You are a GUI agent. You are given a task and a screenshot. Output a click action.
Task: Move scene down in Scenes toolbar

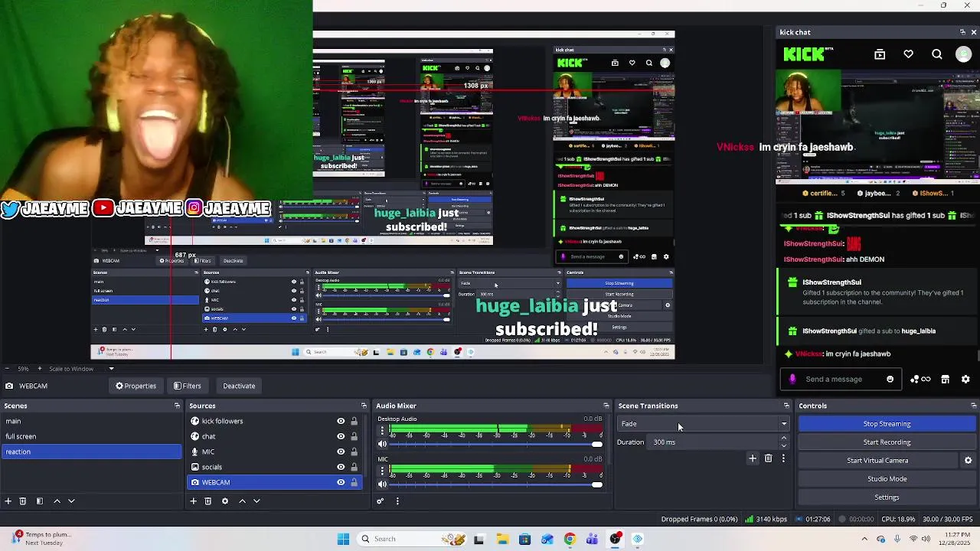point(71,501)
